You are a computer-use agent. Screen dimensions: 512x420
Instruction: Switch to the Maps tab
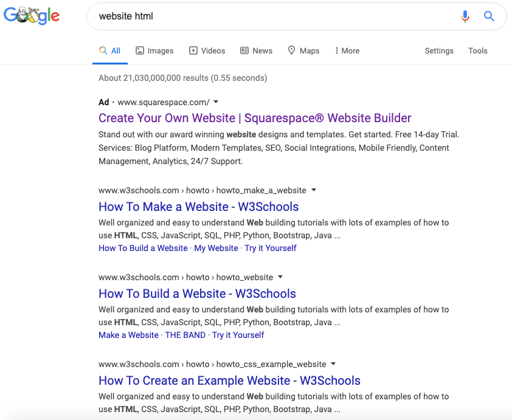click(x=303, y=51)
